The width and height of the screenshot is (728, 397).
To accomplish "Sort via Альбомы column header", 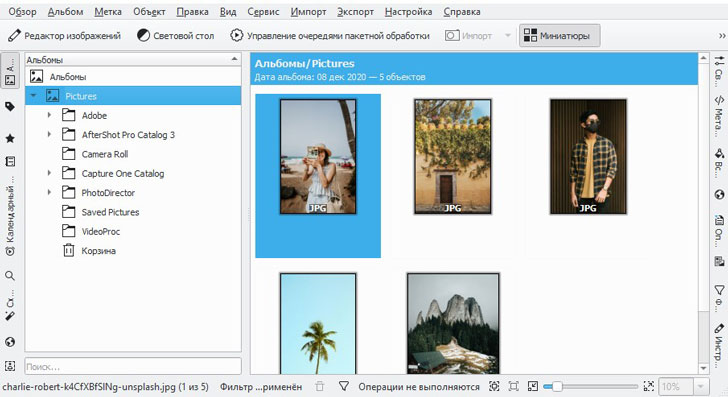I will (x=133, y=59).
